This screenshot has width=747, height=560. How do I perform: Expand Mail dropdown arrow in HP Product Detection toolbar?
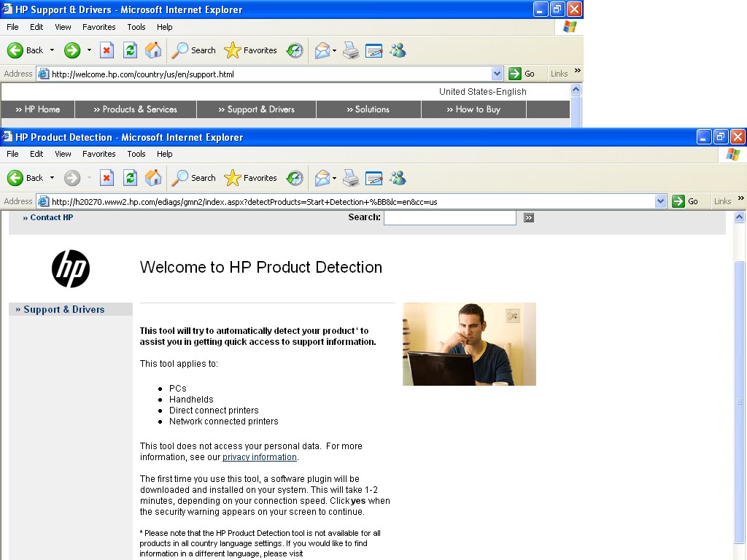(334, 178)
